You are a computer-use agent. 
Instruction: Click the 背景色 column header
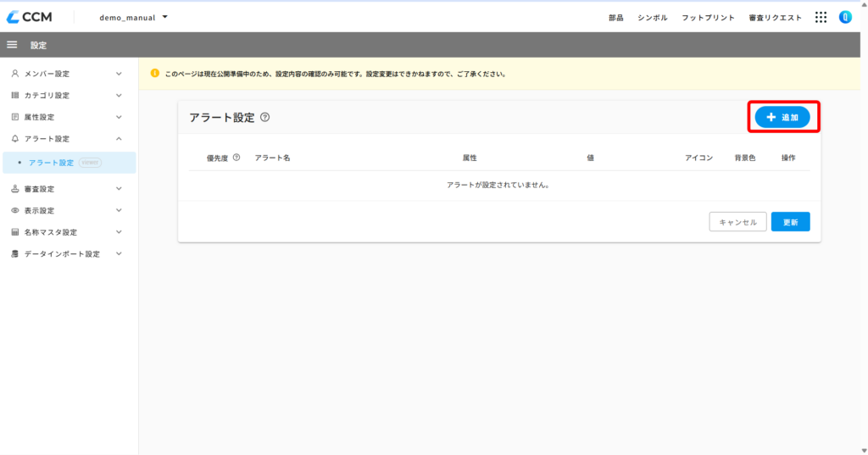pos(745,158)
